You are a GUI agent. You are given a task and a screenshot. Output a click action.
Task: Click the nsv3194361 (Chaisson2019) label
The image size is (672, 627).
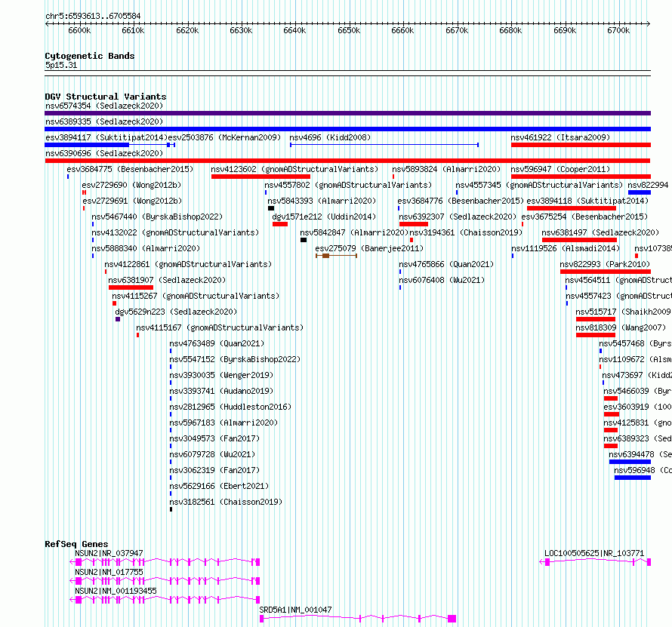click(x=467, y=232)
